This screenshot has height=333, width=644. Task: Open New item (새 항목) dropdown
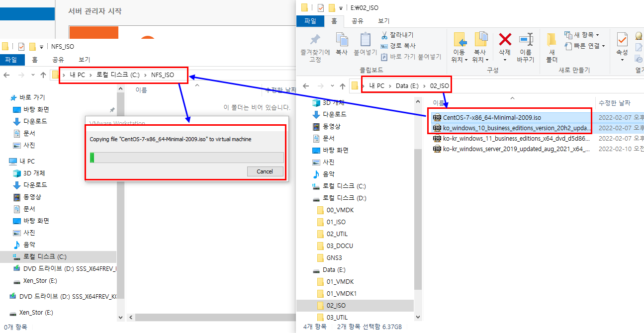[582, 35]
